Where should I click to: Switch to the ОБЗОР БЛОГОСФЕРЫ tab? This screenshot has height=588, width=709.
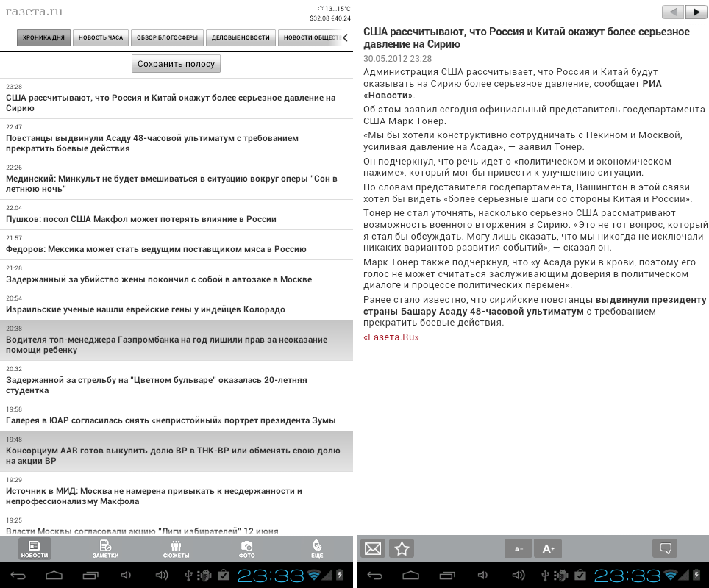167,37
